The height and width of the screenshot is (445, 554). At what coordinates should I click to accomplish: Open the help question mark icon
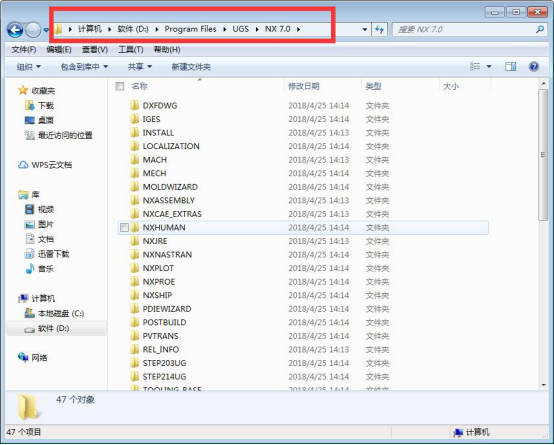click(x=534, y=66)
